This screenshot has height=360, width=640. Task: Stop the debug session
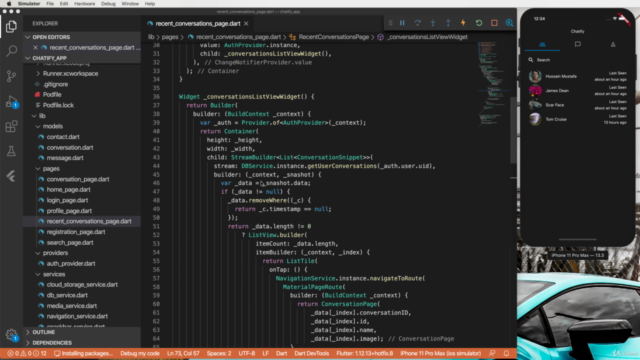(x=494, y=23)
